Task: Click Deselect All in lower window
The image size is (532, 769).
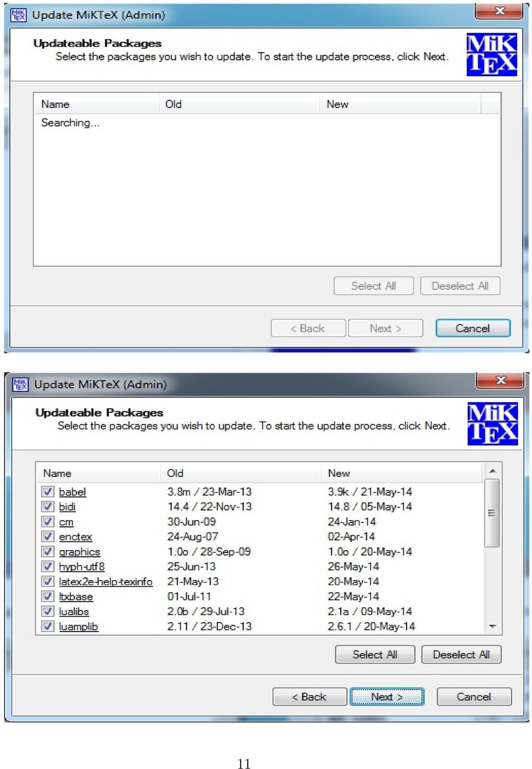Action: [461, 654]
